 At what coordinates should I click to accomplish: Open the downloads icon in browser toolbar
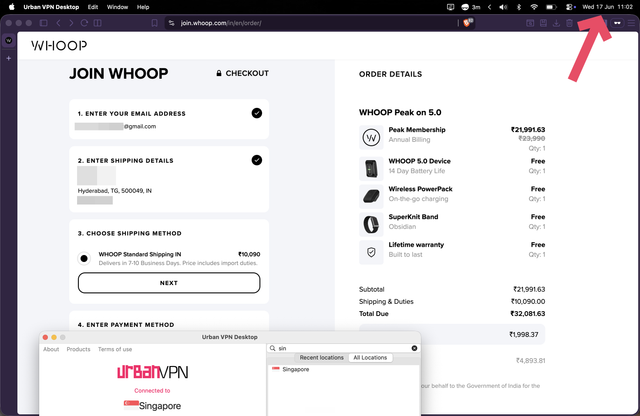556,23
